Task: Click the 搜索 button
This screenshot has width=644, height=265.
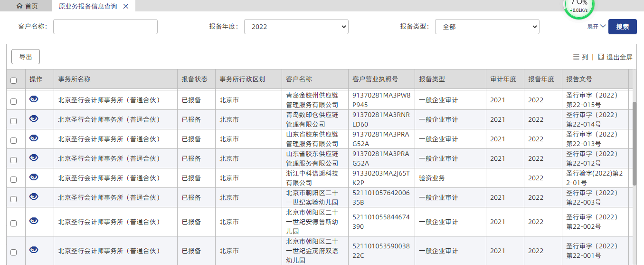Action: point(622,27)
